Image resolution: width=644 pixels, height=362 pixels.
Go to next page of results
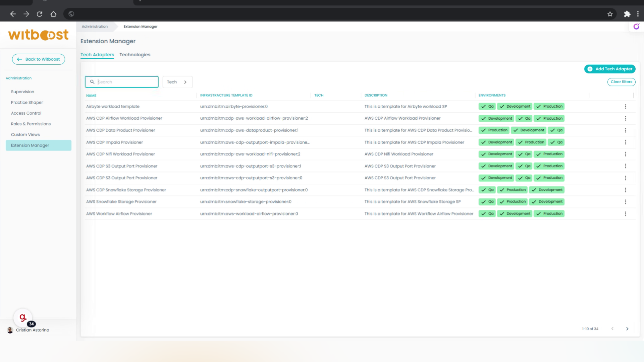pos(627,329)
